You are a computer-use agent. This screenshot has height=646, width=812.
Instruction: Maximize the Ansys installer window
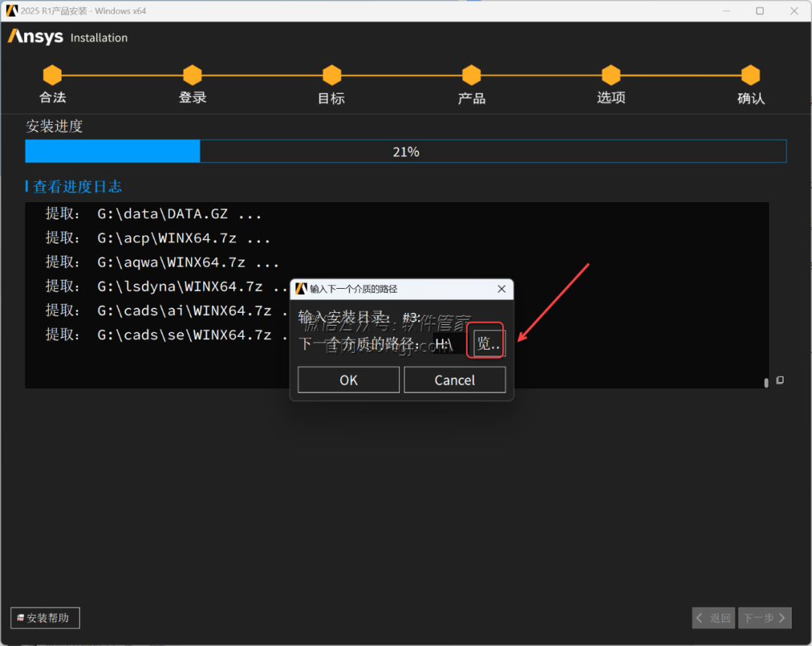pyautogui.click(x=759, y=11)
